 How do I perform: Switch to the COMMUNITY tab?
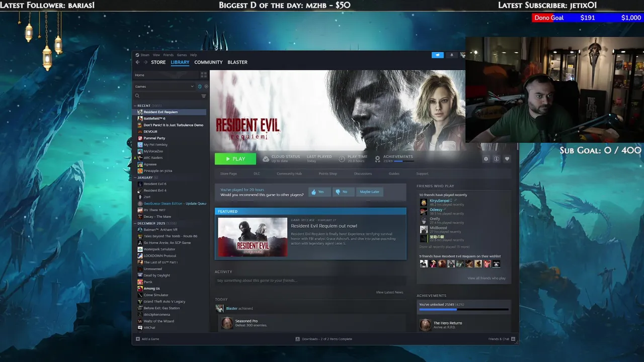coord(208,62)
